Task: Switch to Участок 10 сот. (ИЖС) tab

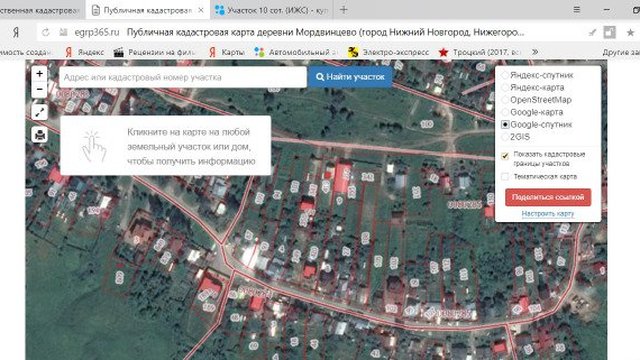Action: pyautogui.click(x=271, y=10)
